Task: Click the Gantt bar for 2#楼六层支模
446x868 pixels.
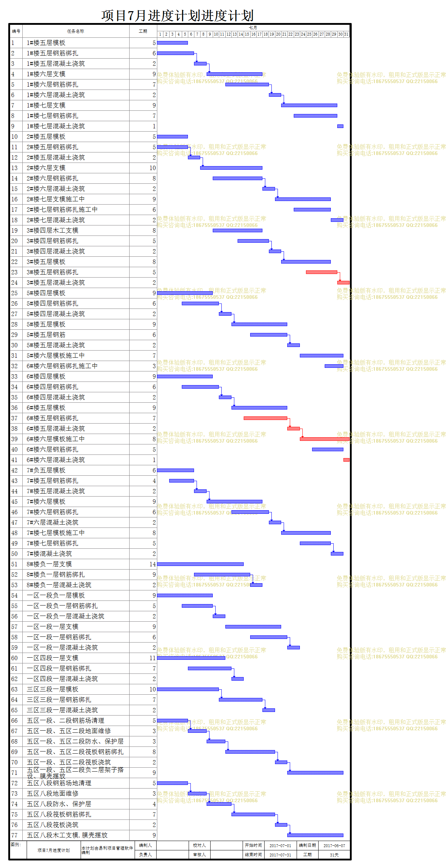Action: [x=231, y=168]
